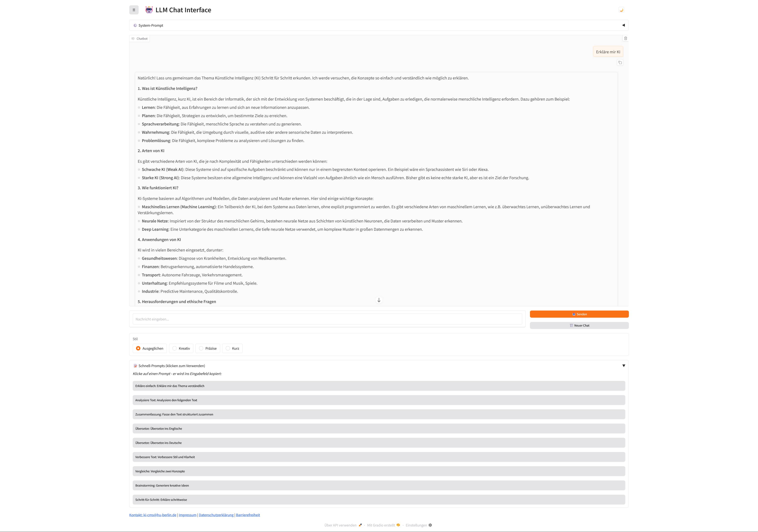Toggle dark mode with the moon icon
758x532 pixels.
621,10
